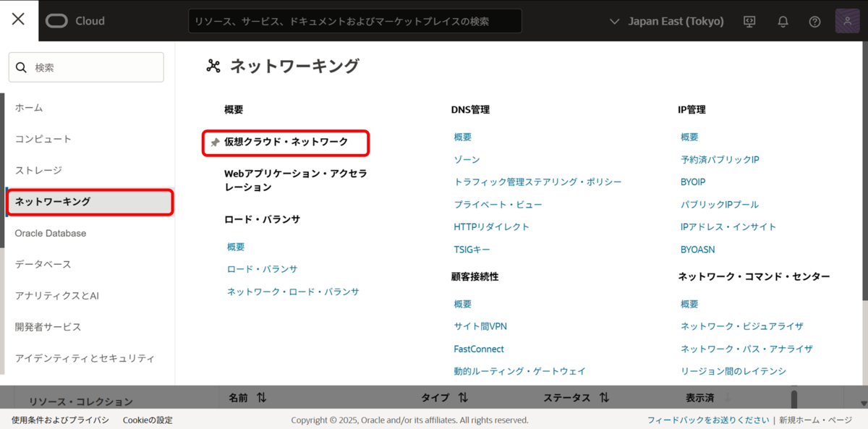Click the magnifier icon in the menu search box
The image size is (868, 429).
pos(22,67)
